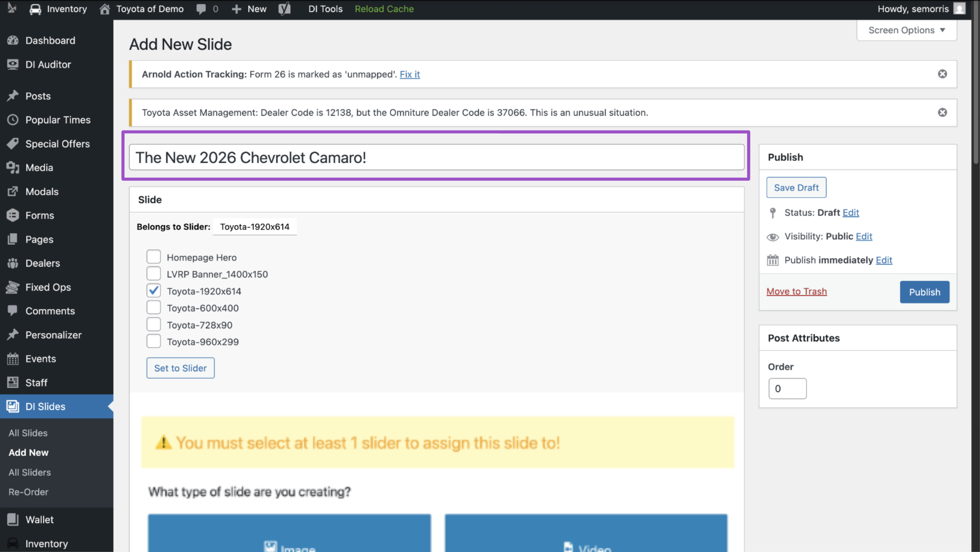Viewport: 980px width, 552px height.
Task: Click the Comments bubble icon in sidebar
Action: (x=13, y=311)
